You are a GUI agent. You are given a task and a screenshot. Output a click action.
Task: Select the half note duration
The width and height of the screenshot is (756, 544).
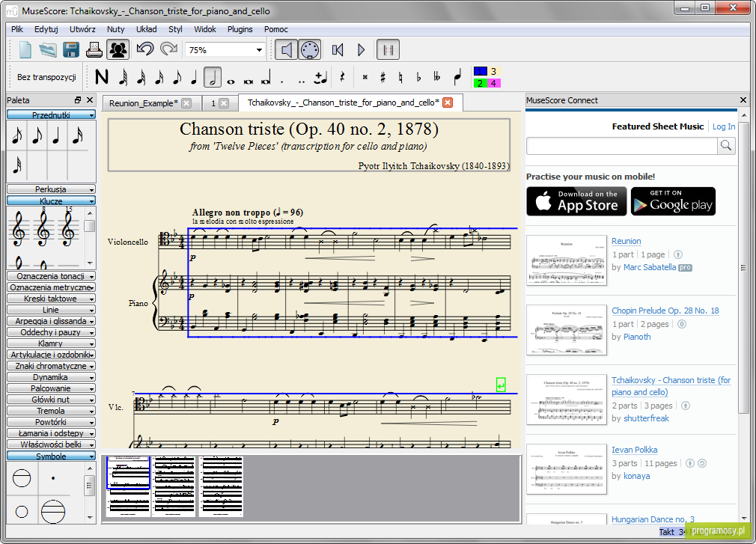(x=212, y=77)
